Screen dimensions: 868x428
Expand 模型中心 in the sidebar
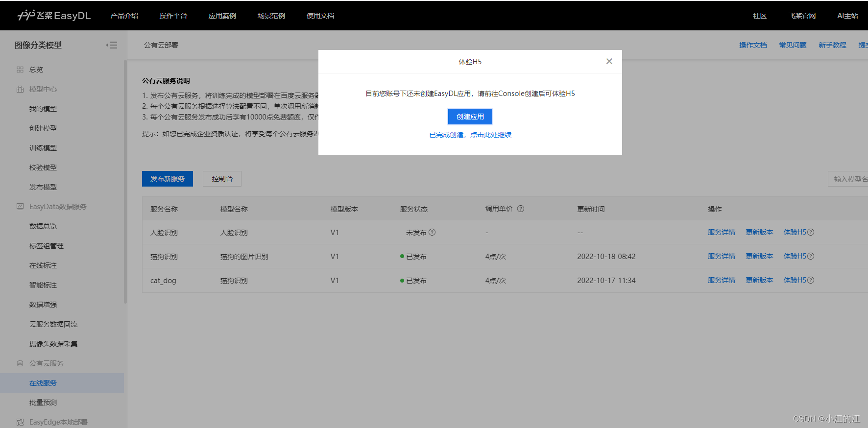pos(43,89)
